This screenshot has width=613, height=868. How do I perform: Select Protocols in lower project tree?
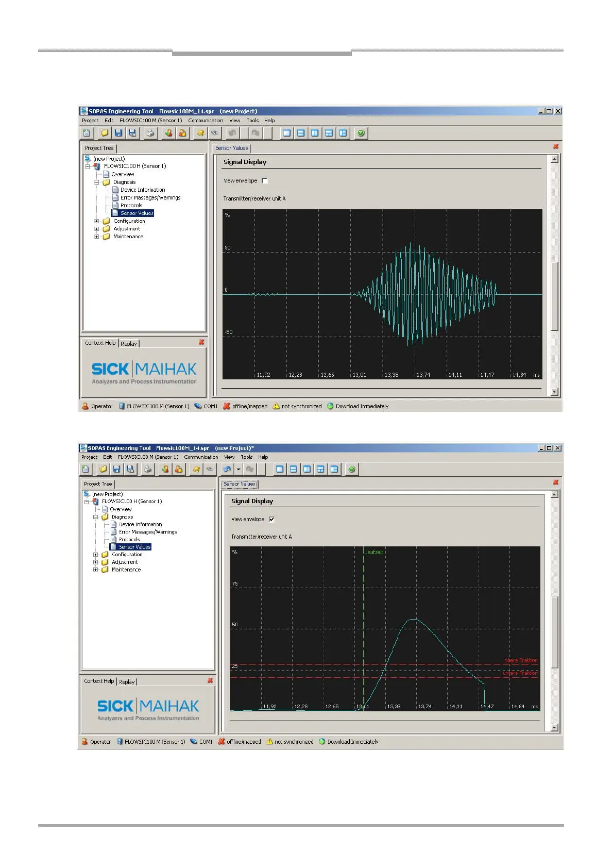tap(129, 540)
